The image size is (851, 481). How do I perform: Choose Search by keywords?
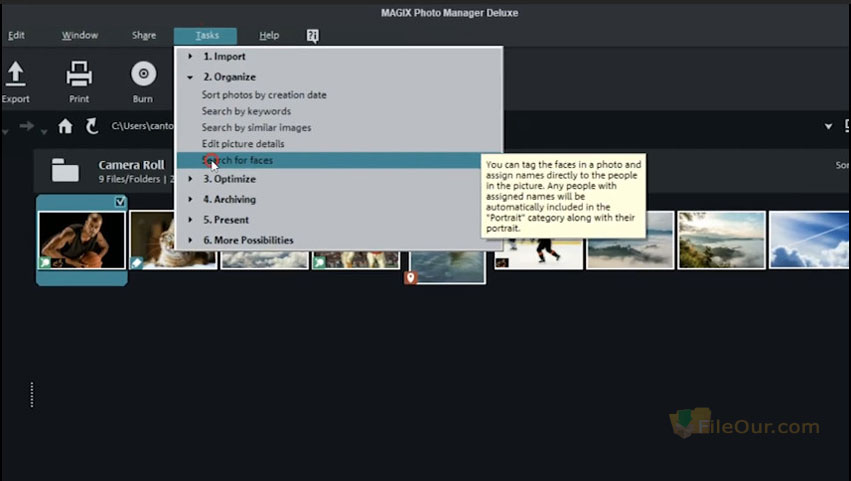246,111
